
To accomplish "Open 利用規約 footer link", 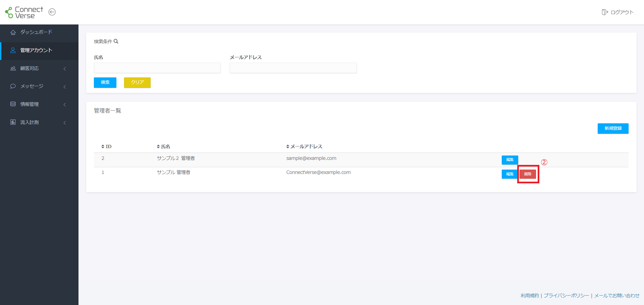I will point(530,296).
